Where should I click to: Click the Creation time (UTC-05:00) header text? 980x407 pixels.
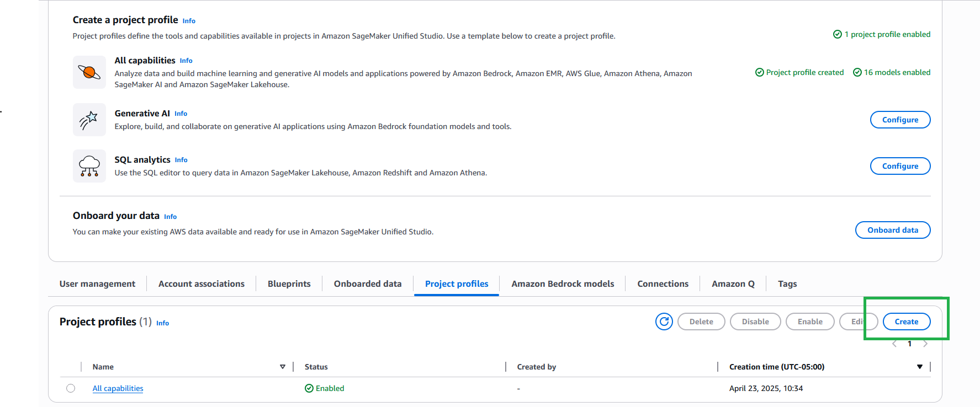pos(777,367)
